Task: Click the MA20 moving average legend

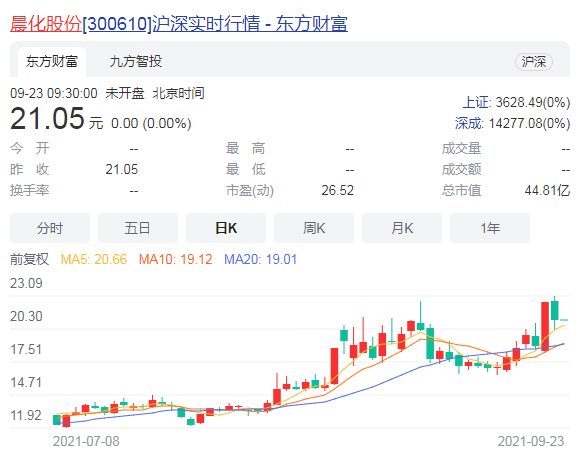Action: pyautogui.click(x=260, y=259)
